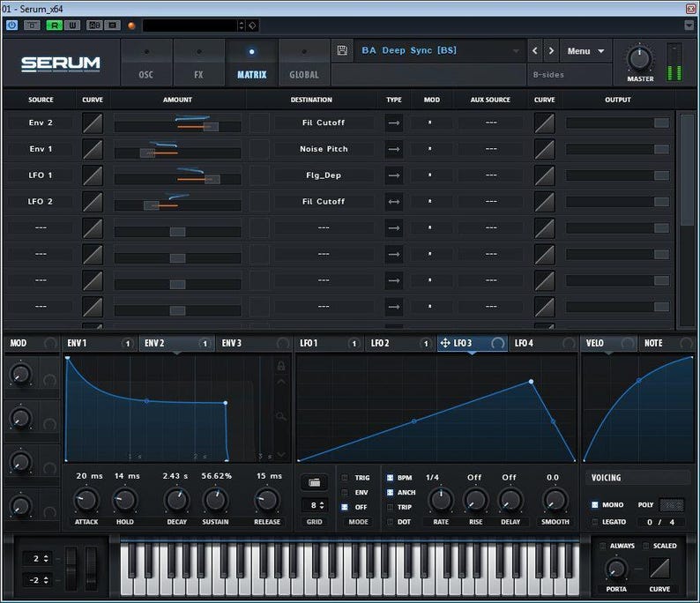The image size is (700, 603).
Task: Click the aux curve icon for LFO 1 row
Action: click(545, 175)
